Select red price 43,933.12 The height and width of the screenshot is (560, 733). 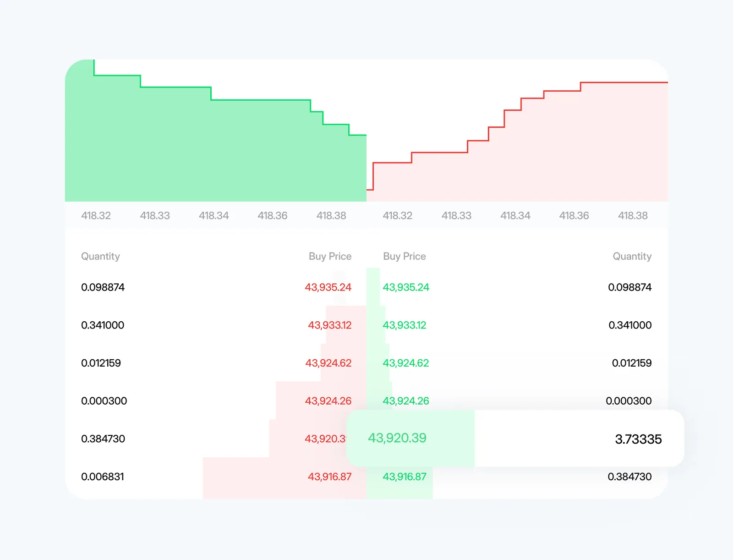330,325
